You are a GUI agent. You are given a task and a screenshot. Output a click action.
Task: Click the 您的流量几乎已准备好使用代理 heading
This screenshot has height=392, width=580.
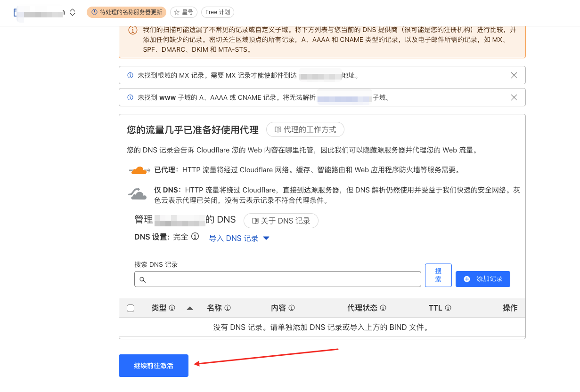click(x=193, y=130)
